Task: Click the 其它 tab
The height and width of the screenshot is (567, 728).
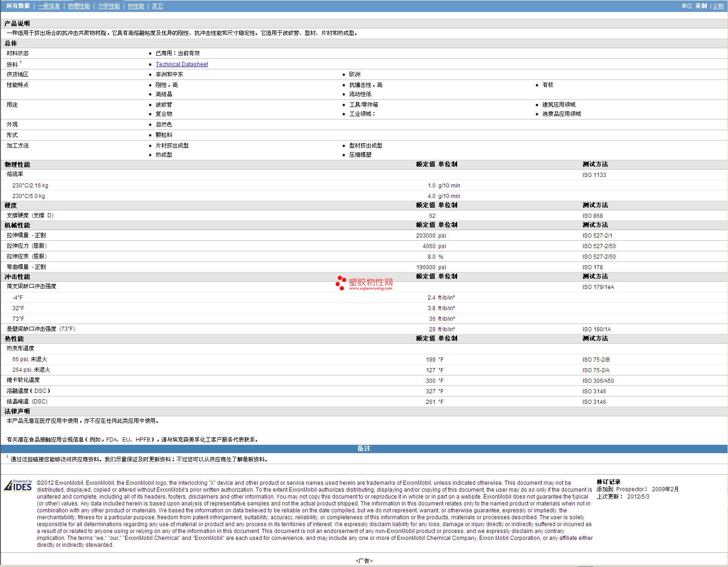Action: pos(157,6)
